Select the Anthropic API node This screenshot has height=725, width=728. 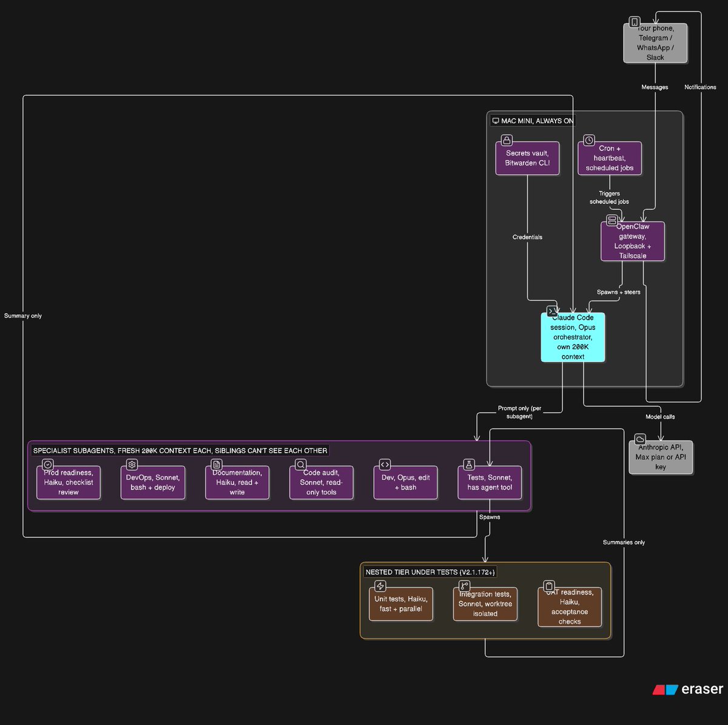point(661,457)
